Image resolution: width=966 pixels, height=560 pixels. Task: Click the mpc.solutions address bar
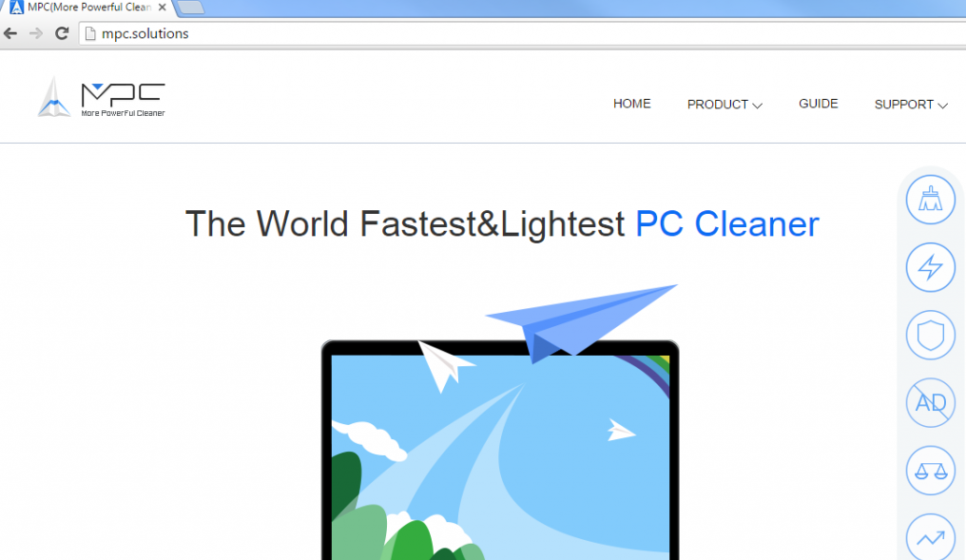coord(522,33)
